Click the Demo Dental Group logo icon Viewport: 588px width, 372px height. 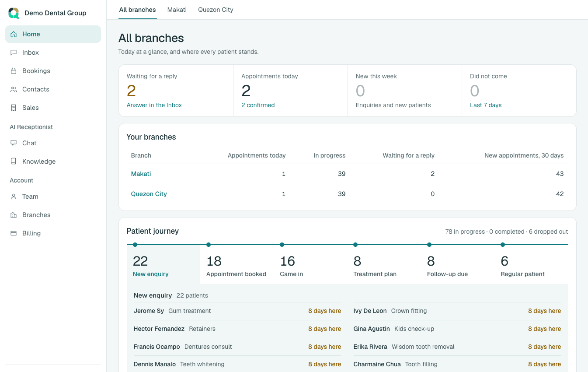tap(14, 13)
